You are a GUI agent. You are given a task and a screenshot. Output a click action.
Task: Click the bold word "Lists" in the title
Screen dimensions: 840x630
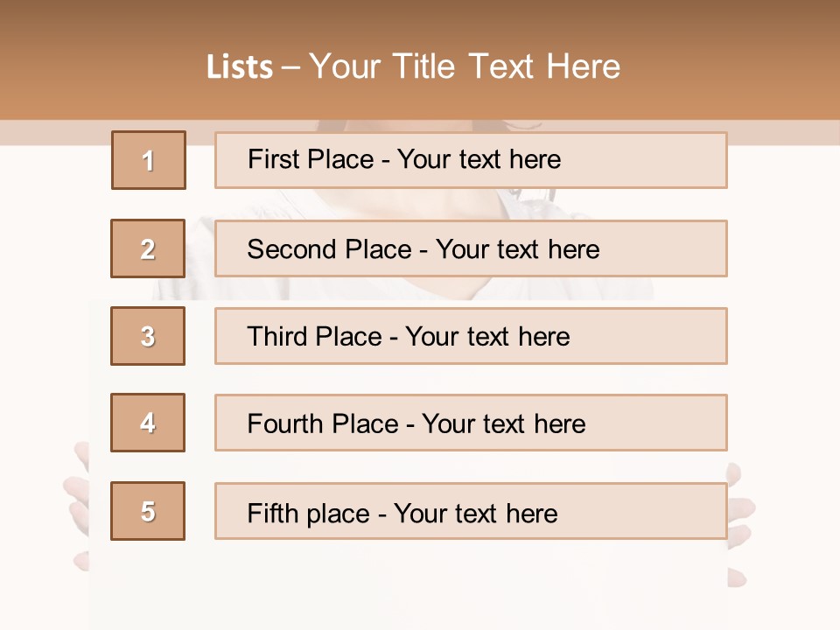tap(239, 67)
